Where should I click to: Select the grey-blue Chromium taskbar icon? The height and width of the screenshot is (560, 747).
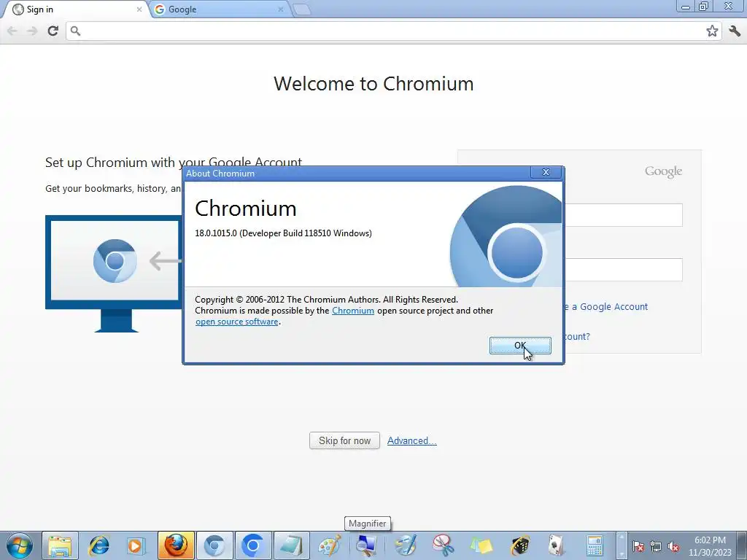click(214, 545)
